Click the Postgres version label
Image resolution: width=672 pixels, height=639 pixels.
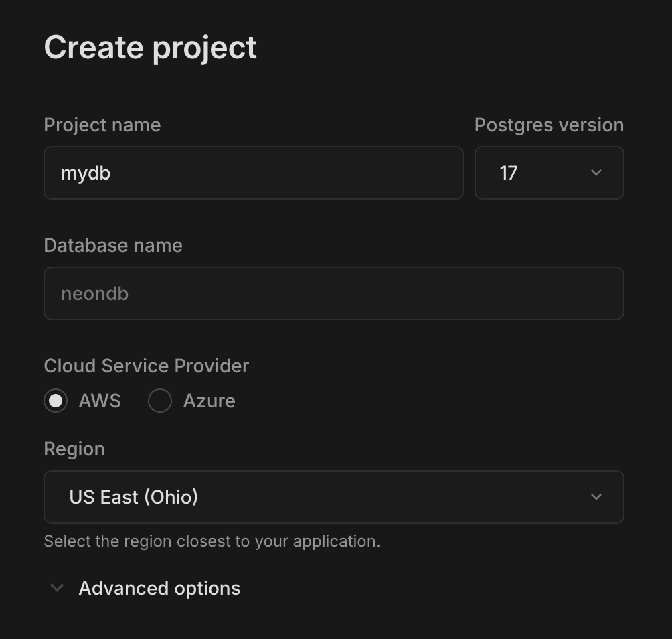pos(549,125)
